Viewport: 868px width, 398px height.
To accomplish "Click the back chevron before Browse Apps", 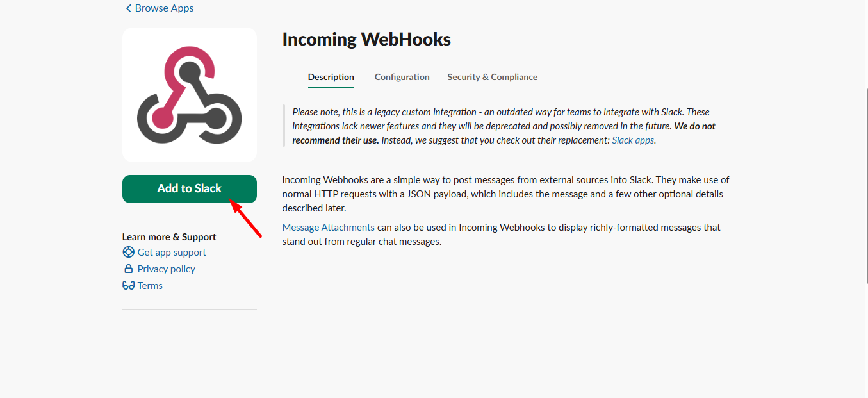I will [x=127, y=8].
